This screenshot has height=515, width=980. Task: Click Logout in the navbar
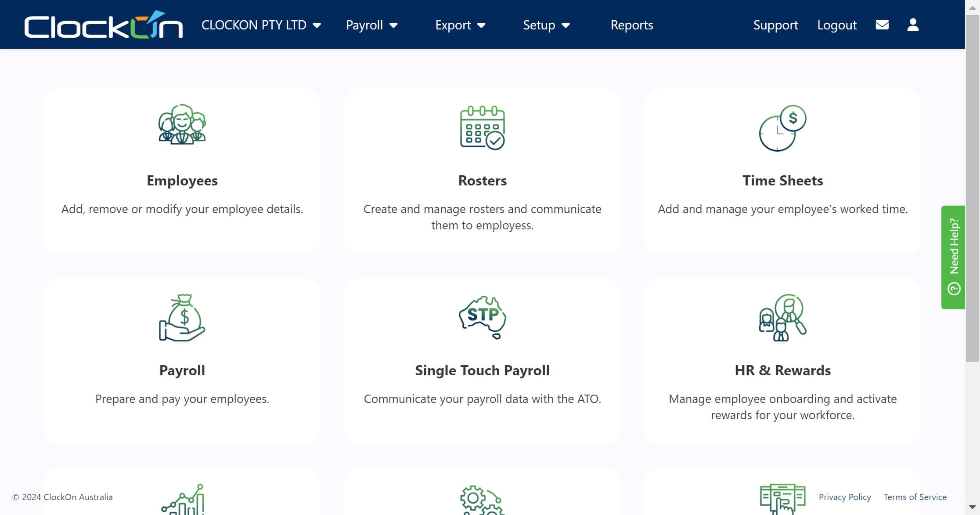pos(837,25)
